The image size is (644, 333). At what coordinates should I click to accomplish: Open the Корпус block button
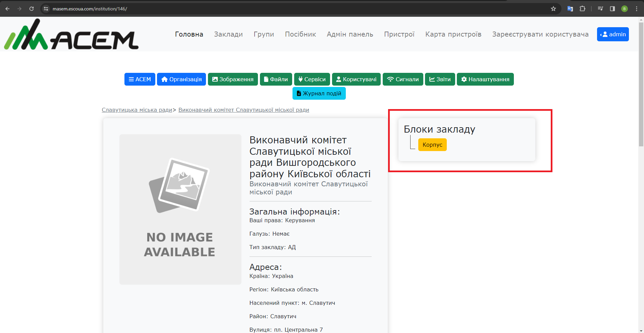[432, 145]
